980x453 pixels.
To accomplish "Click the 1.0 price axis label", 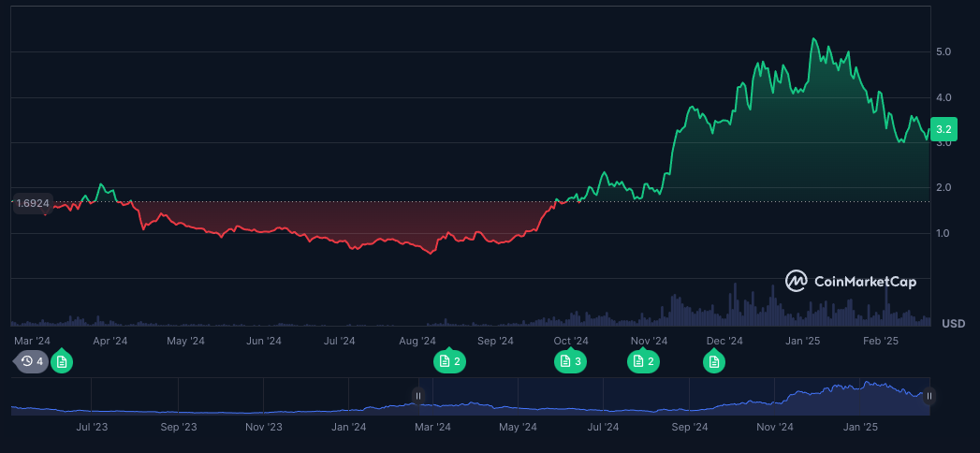I will pyautogui.click(x=943, y=233).
